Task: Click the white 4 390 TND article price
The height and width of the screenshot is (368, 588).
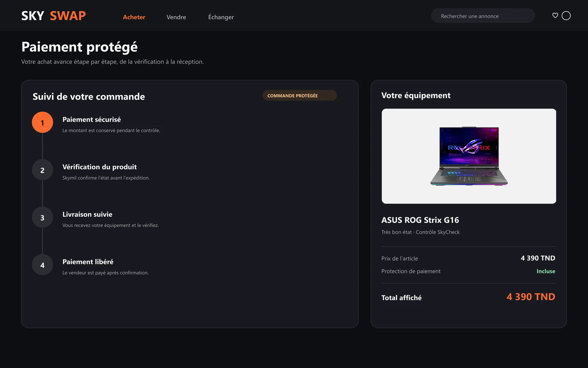Action: point(538,258)
